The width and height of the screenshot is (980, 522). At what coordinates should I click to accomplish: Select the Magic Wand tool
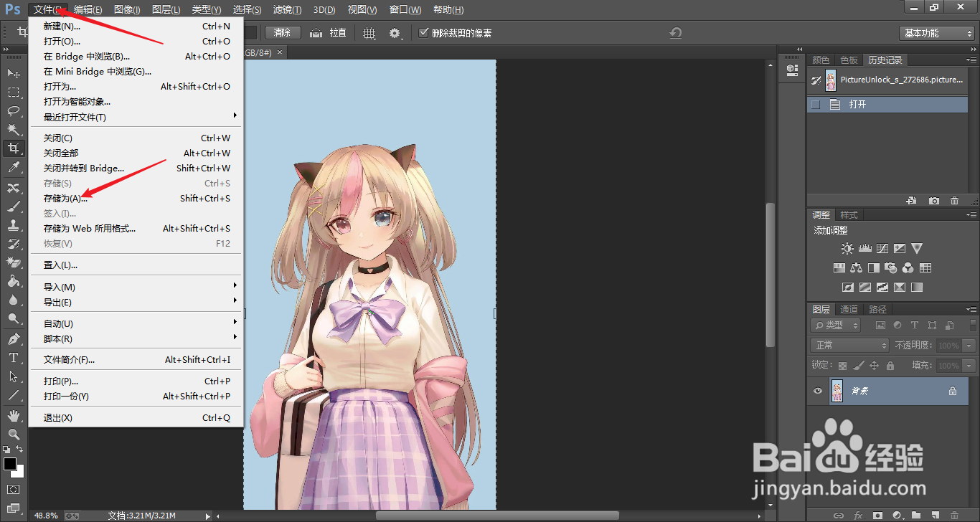coord(13,129)
